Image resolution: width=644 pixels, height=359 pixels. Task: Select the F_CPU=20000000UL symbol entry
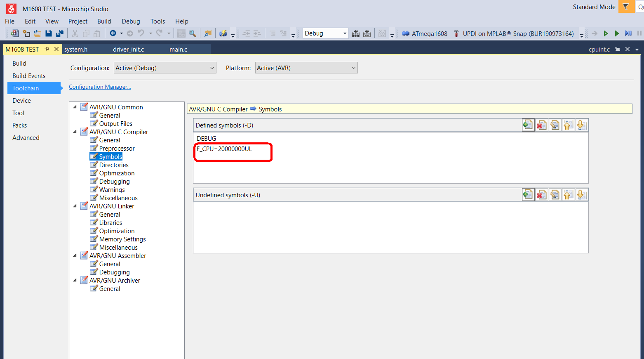point(224,149)
